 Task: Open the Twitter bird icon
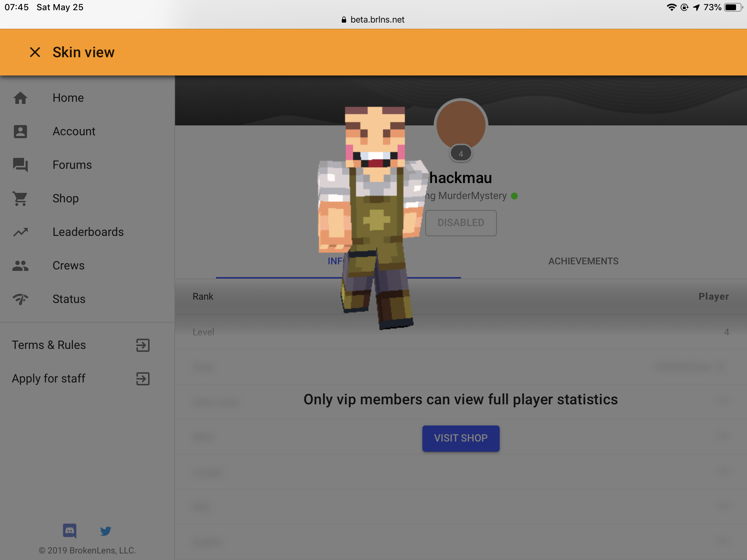coord(106,531)
